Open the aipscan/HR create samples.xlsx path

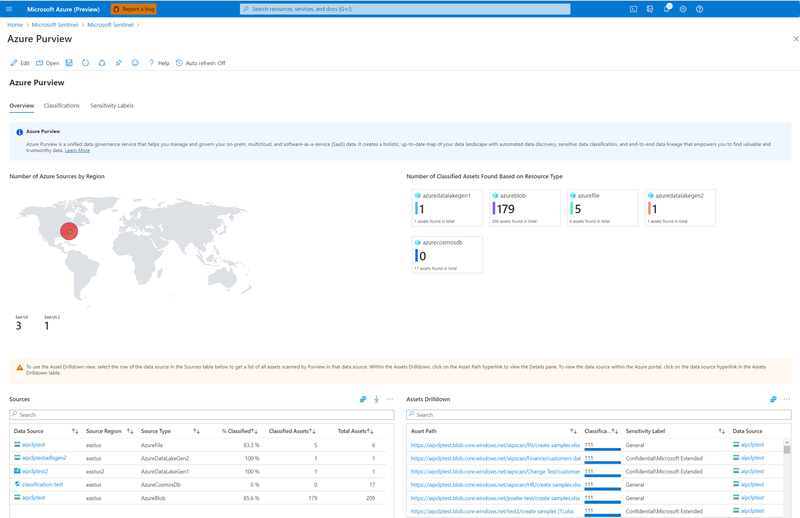[495, 485]
